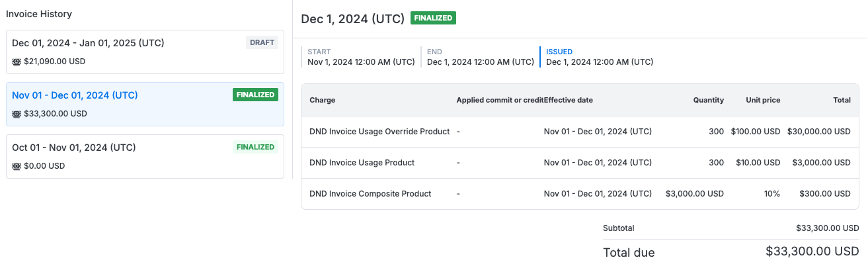The image size is (868, 268).
Task: Click the Total due amount $33,300.00 USD
Action: coord(812,251)
